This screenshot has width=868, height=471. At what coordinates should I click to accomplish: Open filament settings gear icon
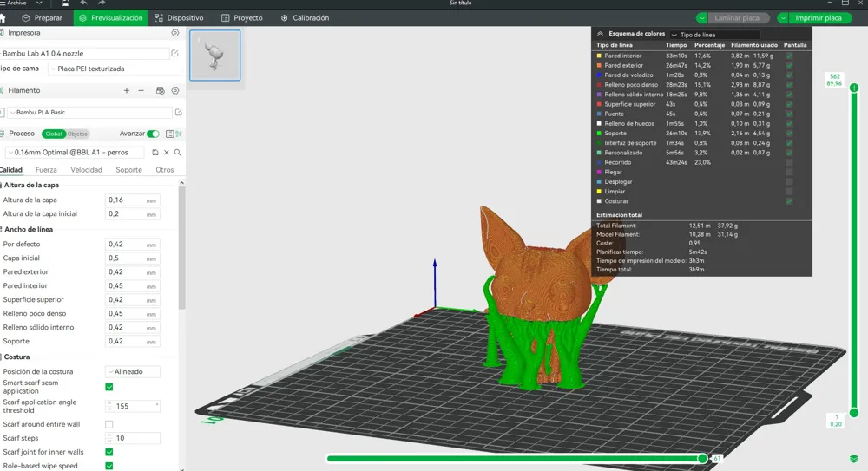[x=175, y=90]
